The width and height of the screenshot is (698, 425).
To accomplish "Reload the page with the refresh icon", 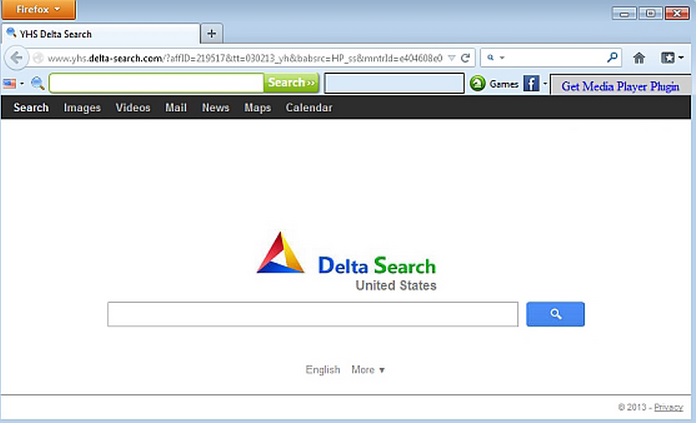I will (466, 58).
